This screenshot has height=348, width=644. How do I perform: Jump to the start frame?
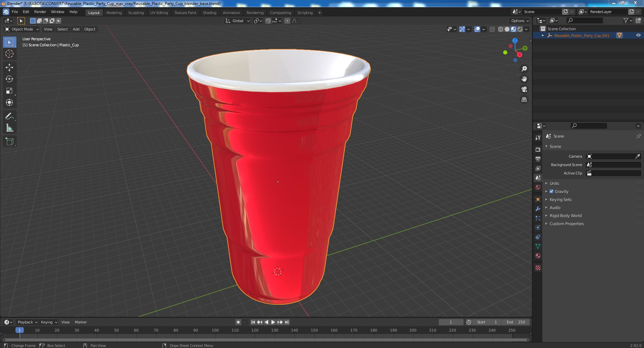pyautogui.click(x=253, y=322)
